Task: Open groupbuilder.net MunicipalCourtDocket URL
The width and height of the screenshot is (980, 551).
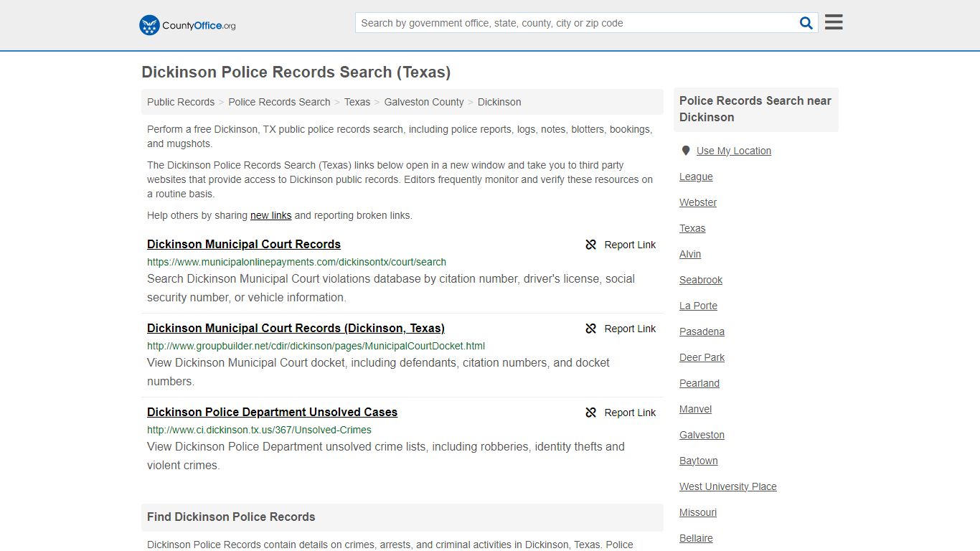Action: [x=316, y=346]
